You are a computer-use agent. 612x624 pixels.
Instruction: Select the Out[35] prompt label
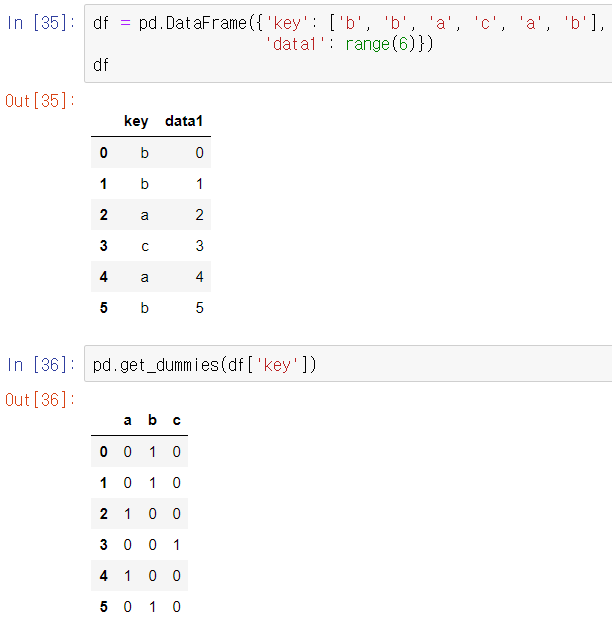40,101
